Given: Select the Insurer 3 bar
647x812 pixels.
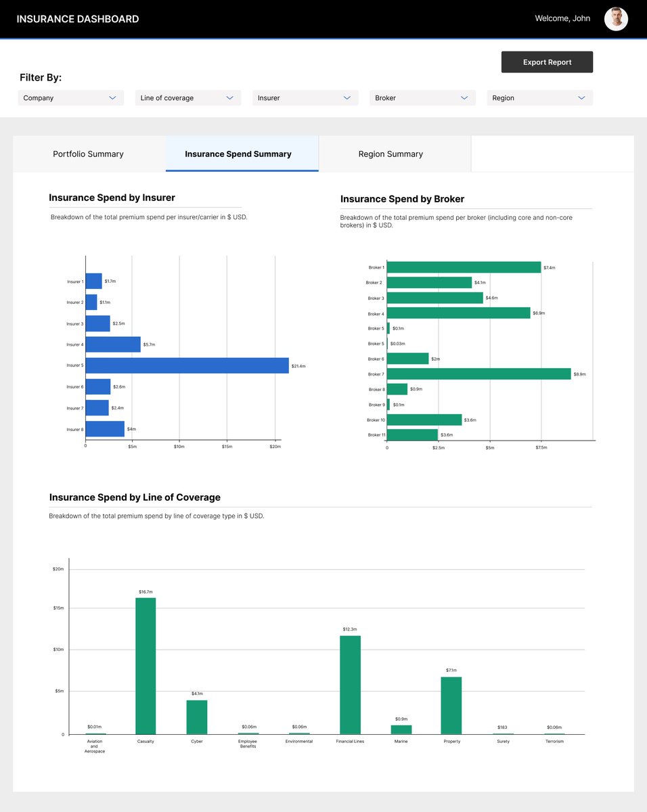Looking at the screenshot, I should click(97, 323).
